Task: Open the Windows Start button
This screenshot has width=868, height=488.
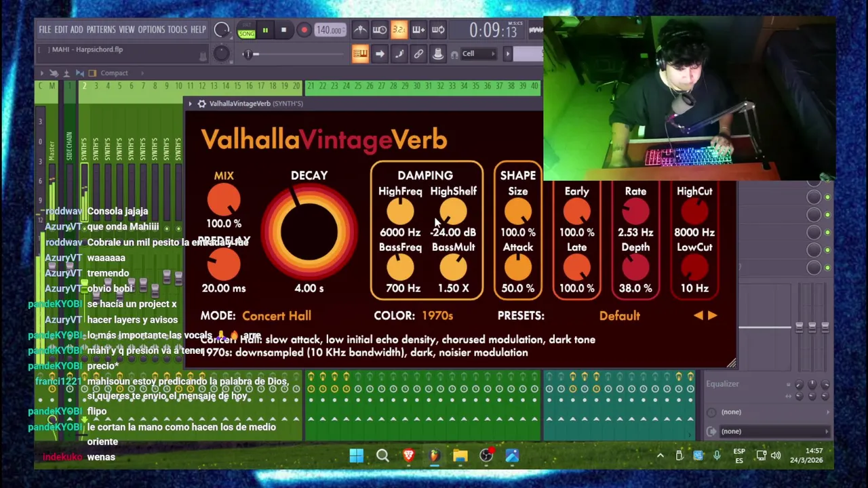Action: (x=356, y=456)
